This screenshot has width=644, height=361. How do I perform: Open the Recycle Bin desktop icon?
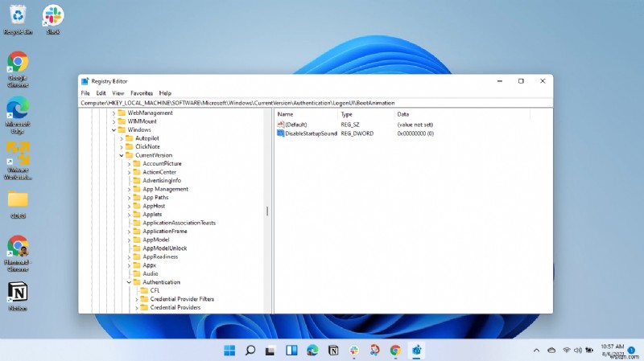tap(18, 19)
